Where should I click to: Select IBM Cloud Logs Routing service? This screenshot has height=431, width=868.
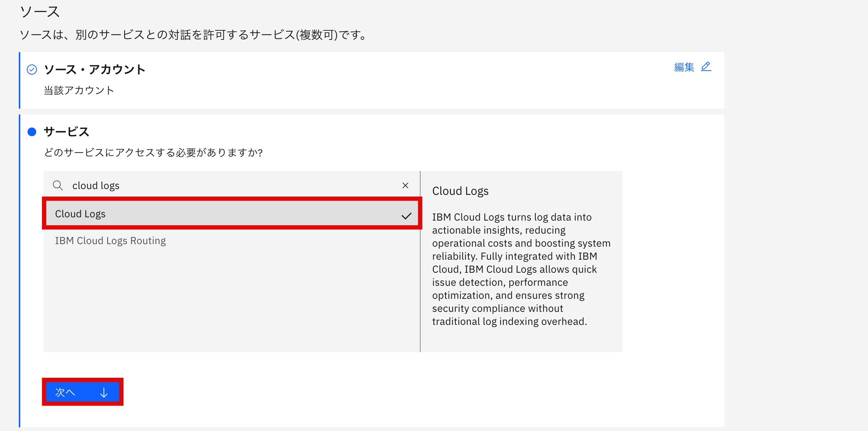(x=110, y=240)
